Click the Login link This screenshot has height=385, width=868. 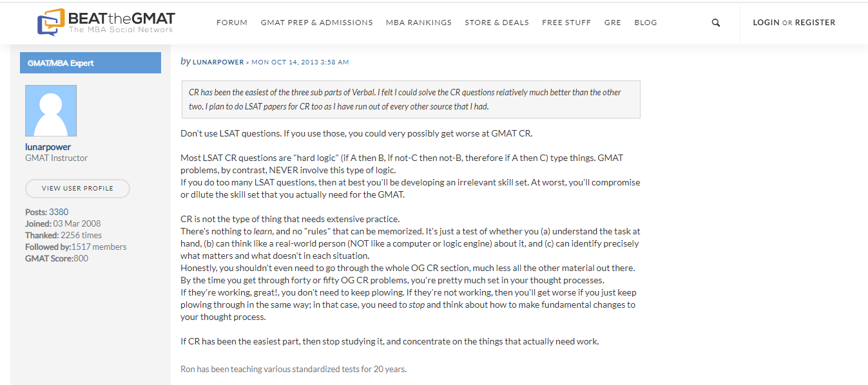pyautogui.click(x=766, y=23)
